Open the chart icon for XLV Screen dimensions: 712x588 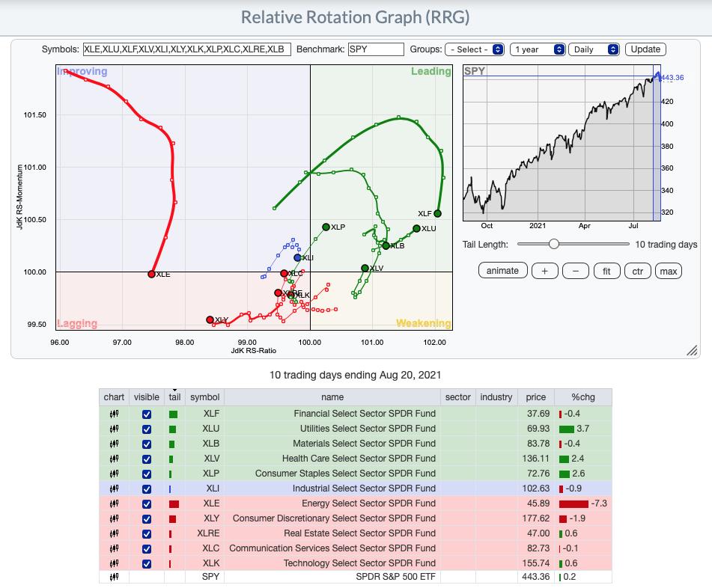pyautogui.click(x=114, y=459)
